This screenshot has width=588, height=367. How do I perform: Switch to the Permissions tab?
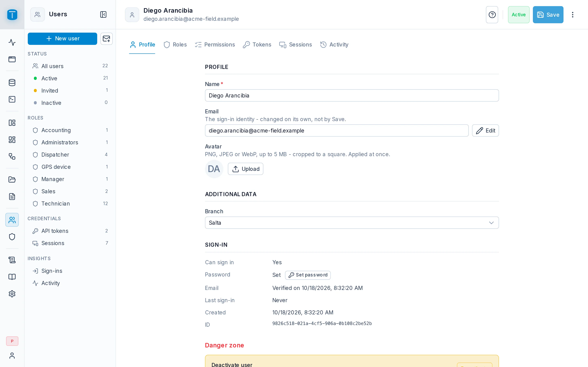pyautogui.click(x=215, y=45)
